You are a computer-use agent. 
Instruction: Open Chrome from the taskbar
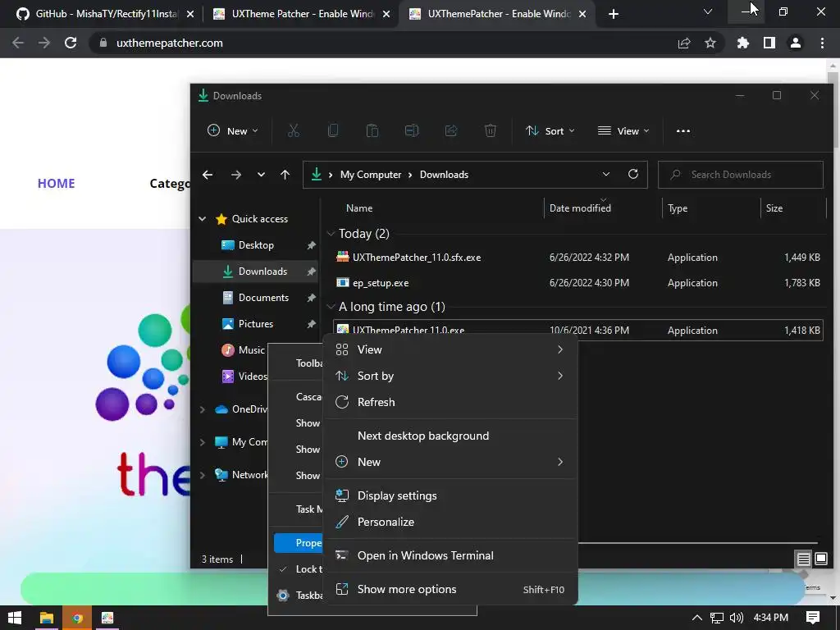[x=78, y=619]
